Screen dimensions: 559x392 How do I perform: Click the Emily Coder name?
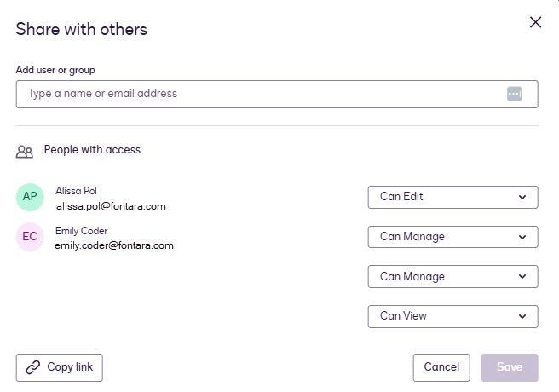tap(81, 231)
